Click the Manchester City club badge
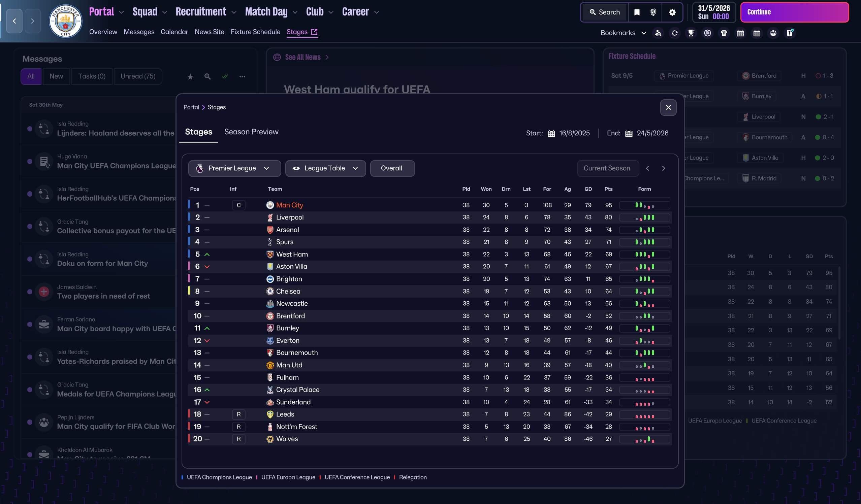Image resolution: width=861 pixels, height=504 pixels. [x=65, y=21]
